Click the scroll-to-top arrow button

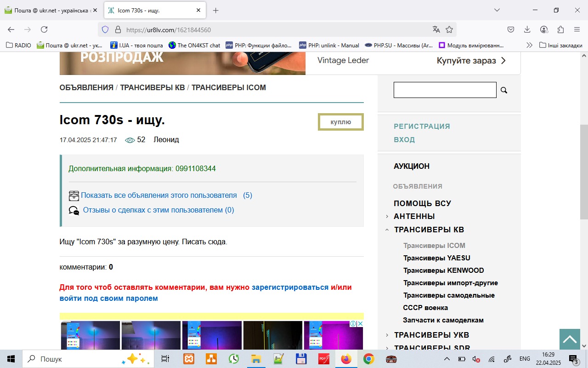(570, 339)
